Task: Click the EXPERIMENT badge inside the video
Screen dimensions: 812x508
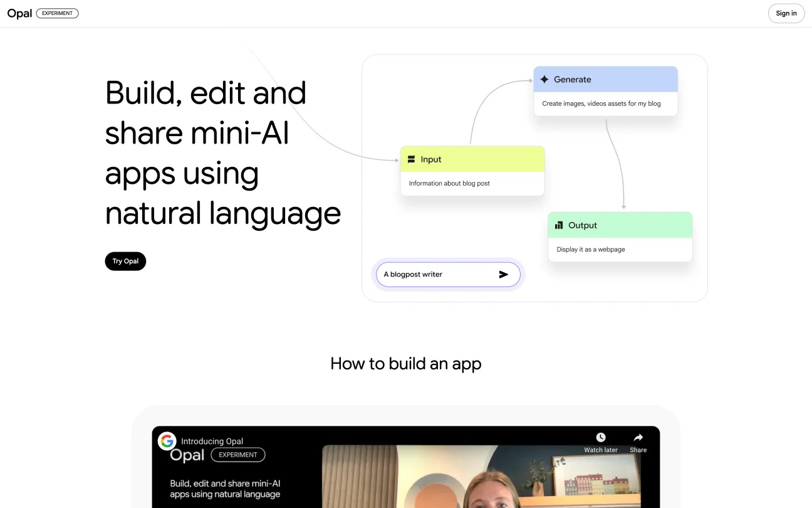Action: [x=238, y=455]
